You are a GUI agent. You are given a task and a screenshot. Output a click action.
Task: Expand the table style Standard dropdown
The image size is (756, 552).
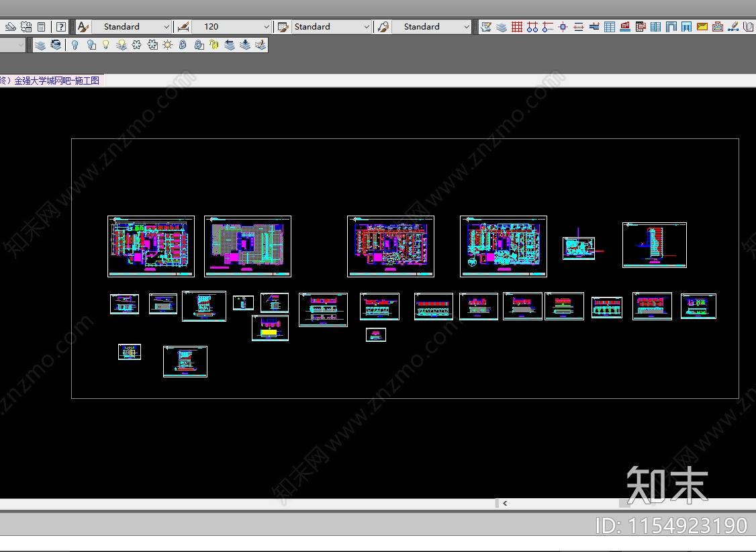[367, 27]
